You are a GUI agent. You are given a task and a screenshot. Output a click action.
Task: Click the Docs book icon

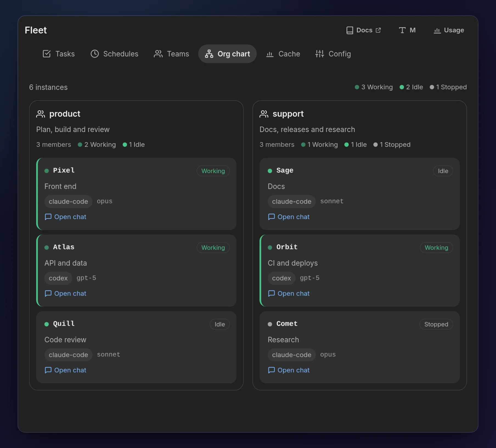(350, 30)
